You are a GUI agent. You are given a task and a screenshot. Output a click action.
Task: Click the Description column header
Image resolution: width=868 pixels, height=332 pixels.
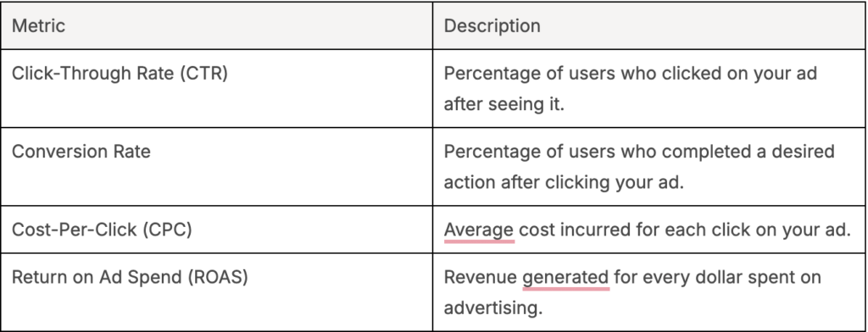click(649, 25)
